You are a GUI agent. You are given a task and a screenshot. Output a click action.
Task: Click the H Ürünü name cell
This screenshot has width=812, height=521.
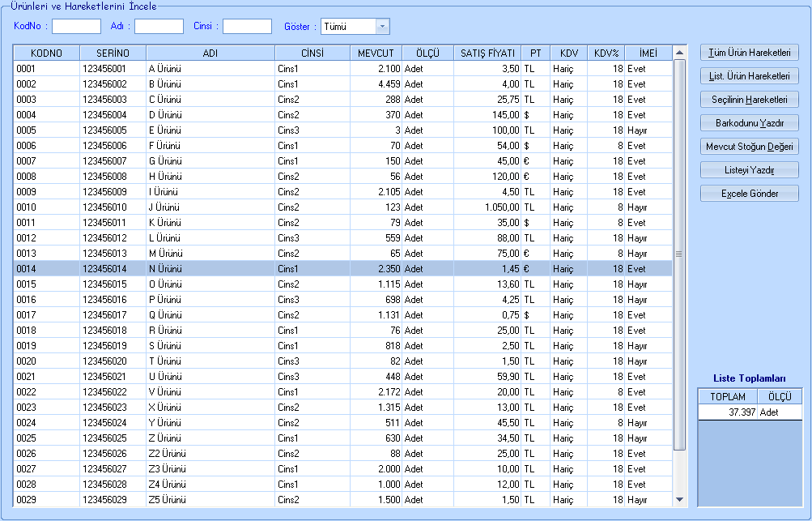(210, 177)
